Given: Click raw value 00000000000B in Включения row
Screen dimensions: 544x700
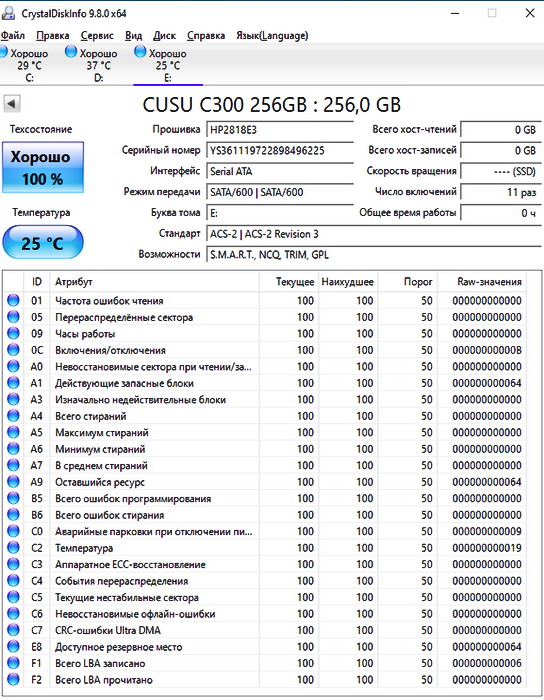Looking at the screenshot, I should click(x=487, y=350).
